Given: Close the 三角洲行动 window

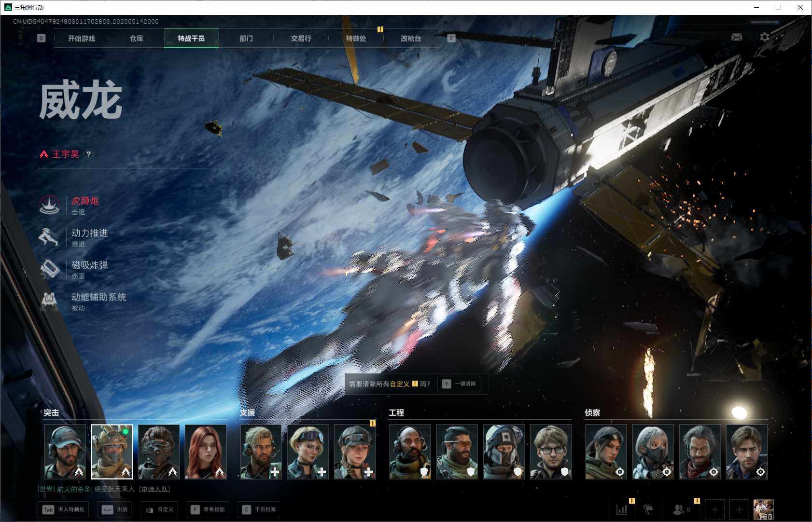Looking at the screenshot, I should 800,7.
